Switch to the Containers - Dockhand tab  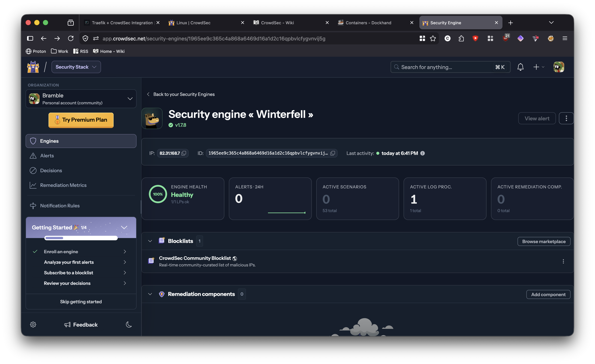[x=376, y=23]
